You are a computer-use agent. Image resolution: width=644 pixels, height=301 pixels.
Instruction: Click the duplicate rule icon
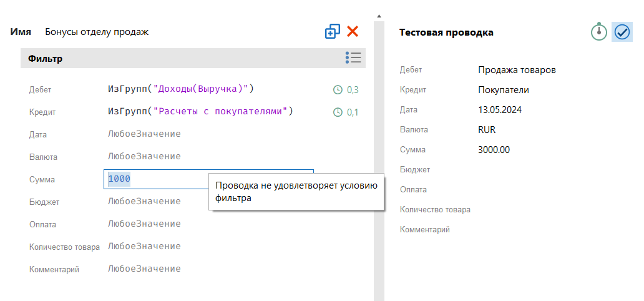(x=333, y=32)
